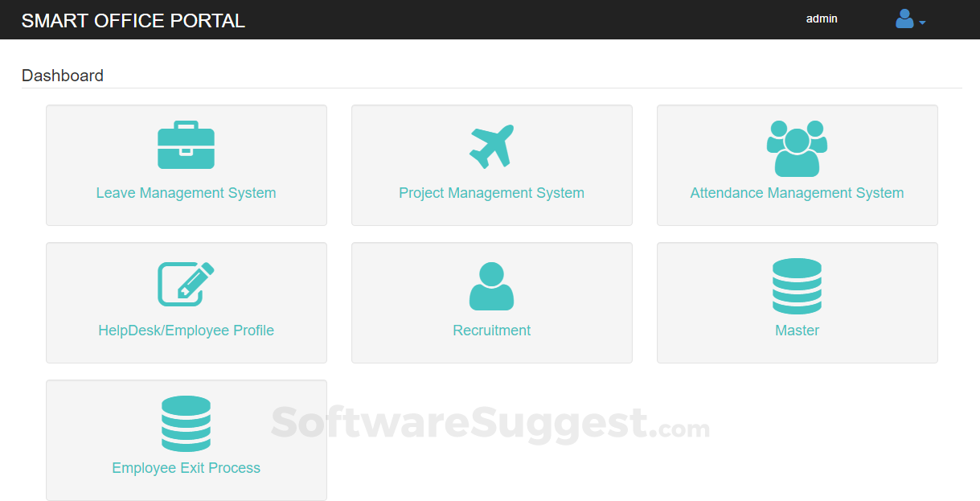980x501 pixels.
Task: Click the person icon above Recruitment
Action: click(x=491, y=285)
